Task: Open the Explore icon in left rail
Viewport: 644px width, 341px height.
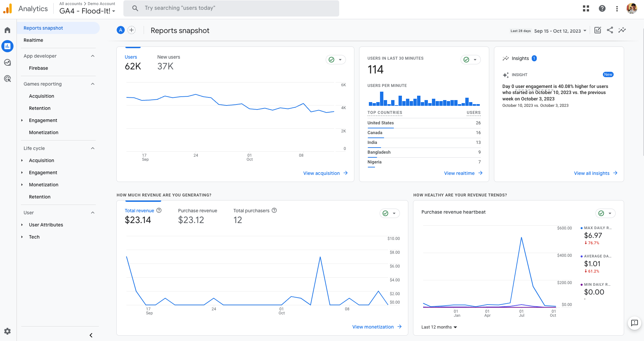Action: click(x=7, y=62)
